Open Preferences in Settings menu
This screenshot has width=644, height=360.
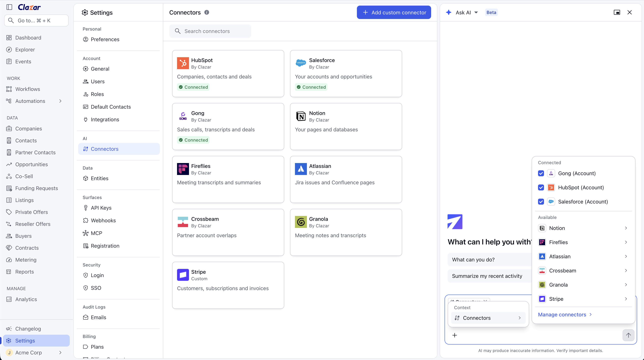(x=119, y=40)
